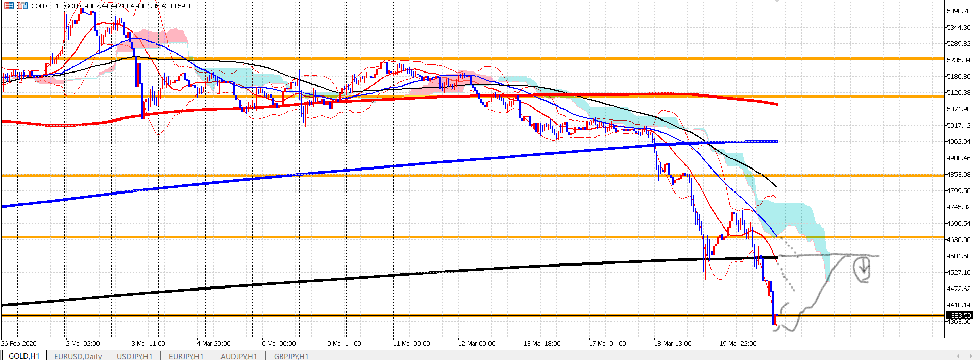Open the USDJPY,H1 chart tab
The image size is (980, 360).
coord(135,356)
